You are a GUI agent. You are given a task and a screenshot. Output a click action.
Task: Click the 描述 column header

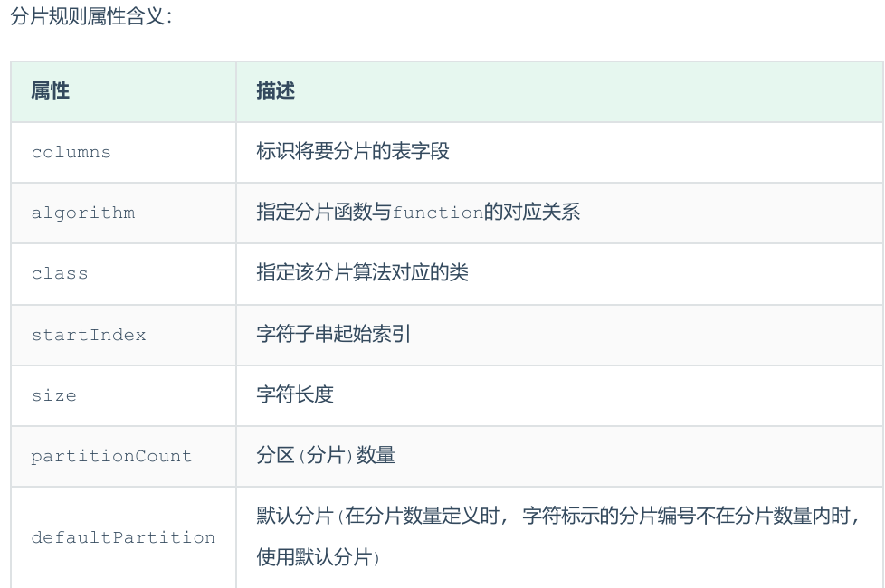coord(276,91)
